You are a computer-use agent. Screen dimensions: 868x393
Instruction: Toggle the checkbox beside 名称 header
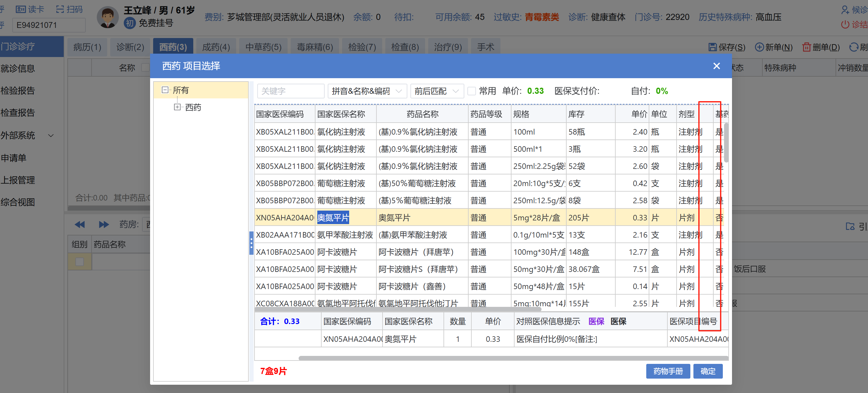tap(145, 68)
